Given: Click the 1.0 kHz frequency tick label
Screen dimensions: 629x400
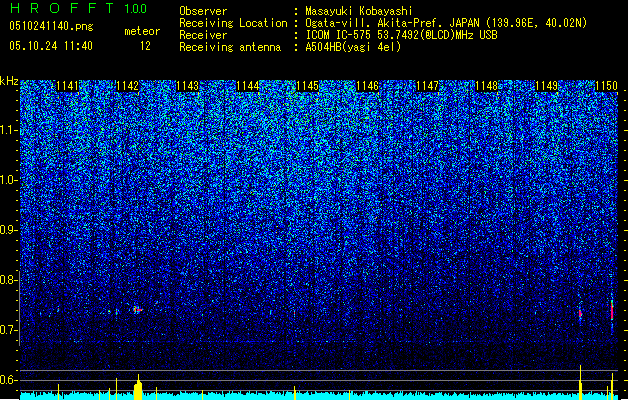Looking at the screenshot, I should point(8,180).
